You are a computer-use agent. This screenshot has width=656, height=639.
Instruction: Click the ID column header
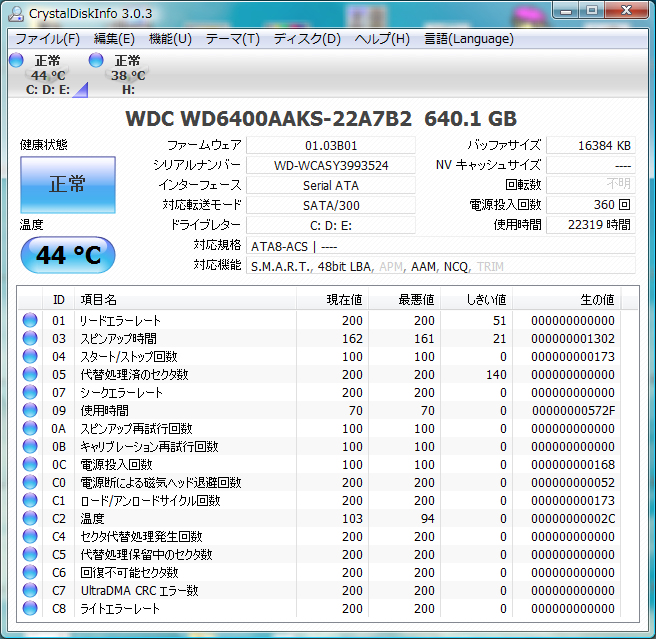click(59, 299)
